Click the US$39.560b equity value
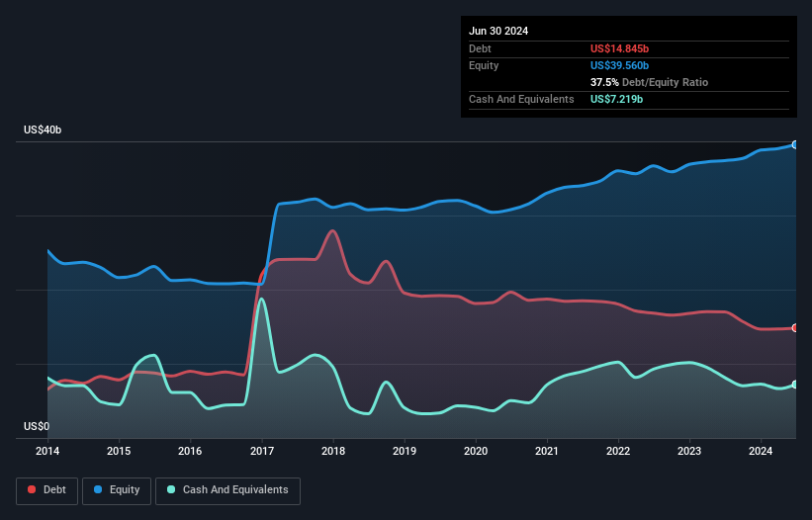The height and width of the screenshot is (520, 812). [619, 65]
